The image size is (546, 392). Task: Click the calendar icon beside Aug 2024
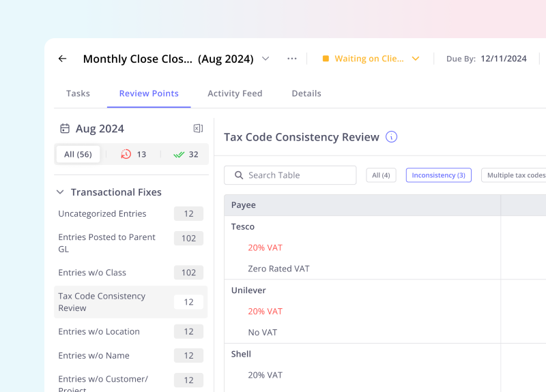[65, 128]
